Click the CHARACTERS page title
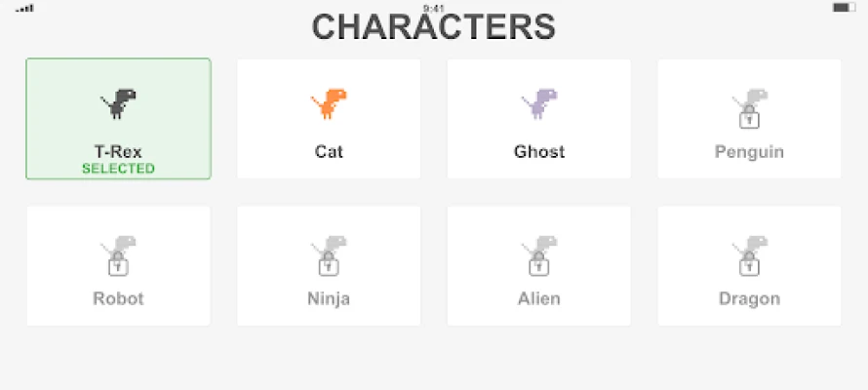Screen dimensions: 868x390 pos(434,27)
